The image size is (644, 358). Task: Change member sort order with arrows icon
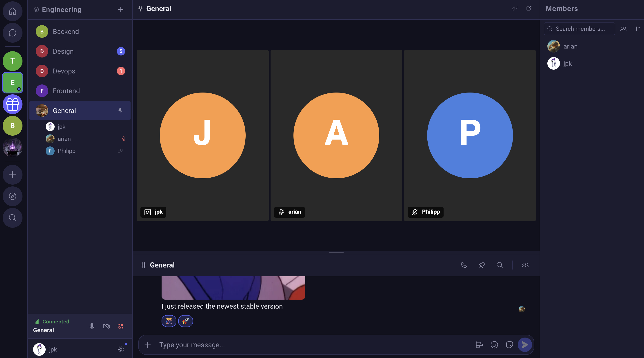click(637, 29)
